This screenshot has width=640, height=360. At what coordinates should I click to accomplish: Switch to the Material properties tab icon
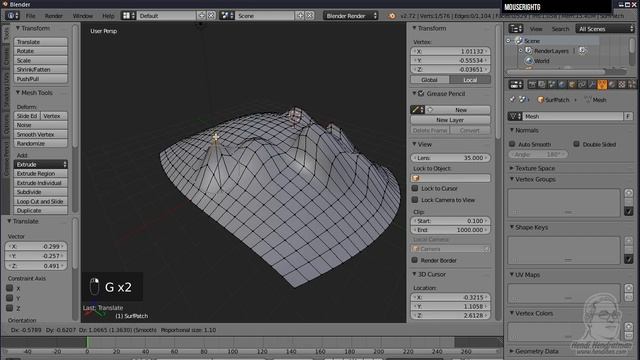tap(612, 84)
